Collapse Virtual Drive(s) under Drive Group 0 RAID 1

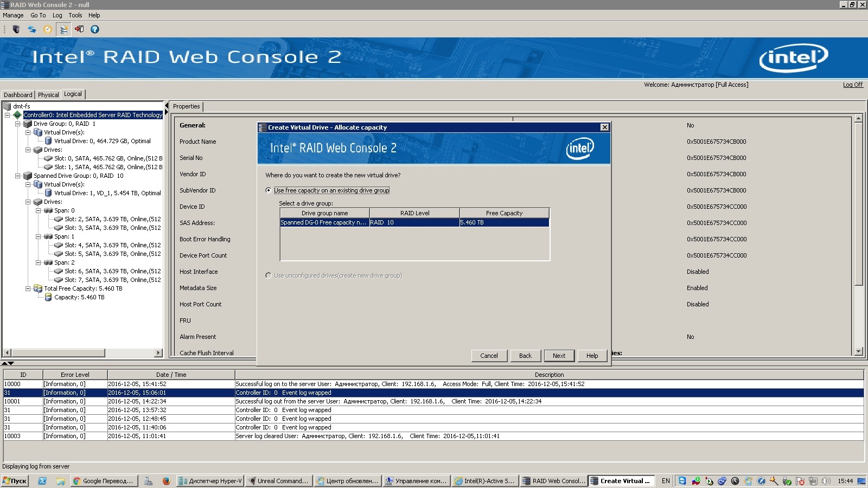point(28,132)
